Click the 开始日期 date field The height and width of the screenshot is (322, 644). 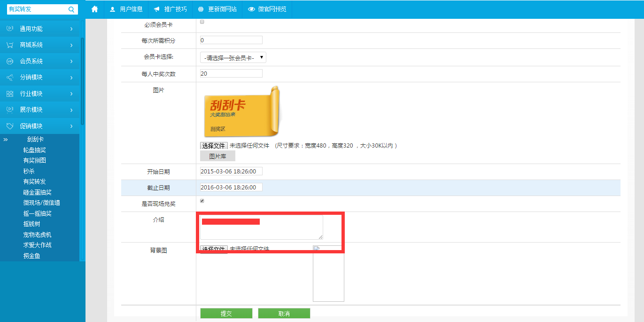coord(231,171)
